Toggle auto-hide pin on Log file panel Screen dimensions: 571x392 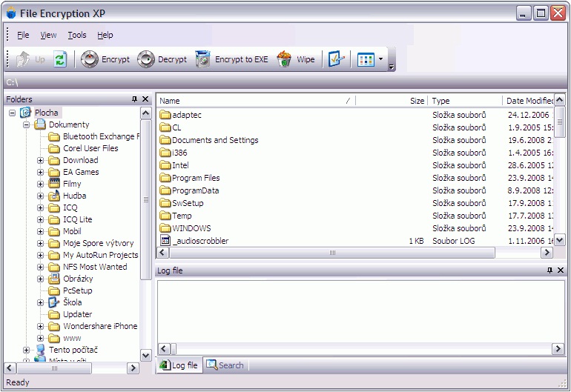[x=549, y=270]
